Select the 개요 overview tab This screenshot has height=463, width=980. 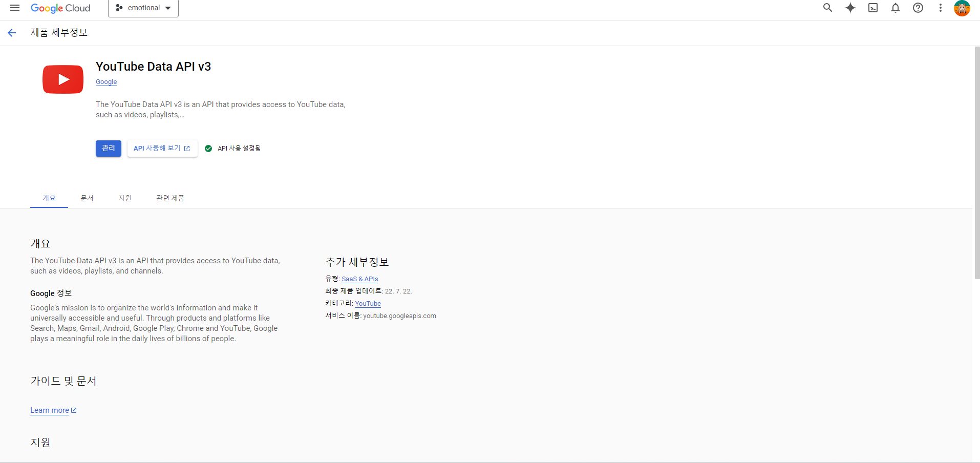[49, 198]
